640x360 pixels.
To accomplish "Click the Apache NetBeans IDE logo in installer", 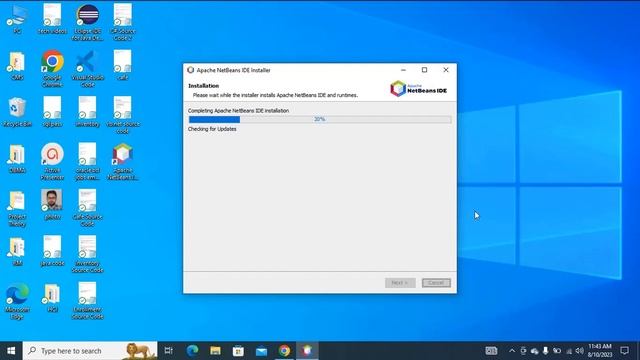I will point(418,89).
